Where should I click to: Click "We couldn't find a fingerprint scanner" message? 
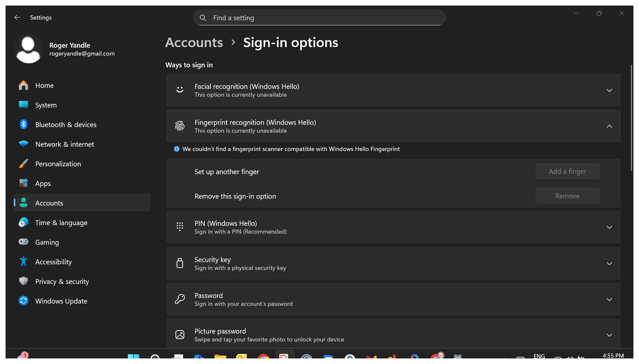(x=291, y=149)
